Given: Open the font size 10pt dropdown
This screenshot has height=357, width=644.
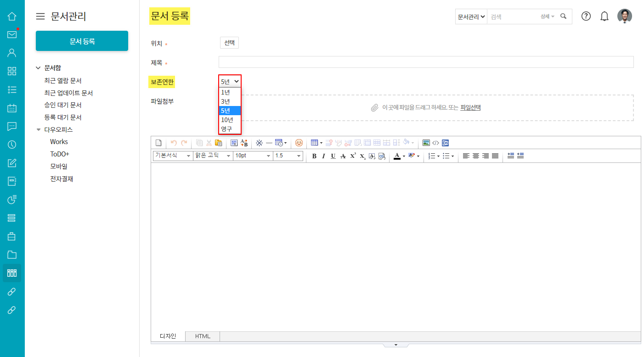Looking at the screenshot, I should point(253,156).
